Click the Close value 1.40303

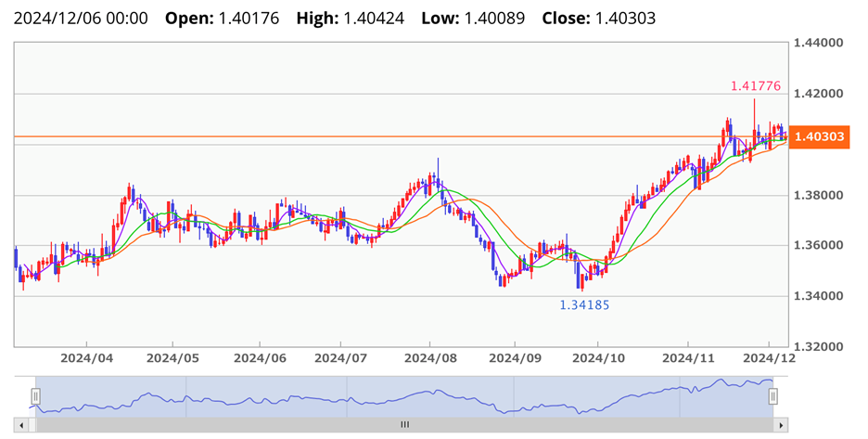tap(625, 19)
